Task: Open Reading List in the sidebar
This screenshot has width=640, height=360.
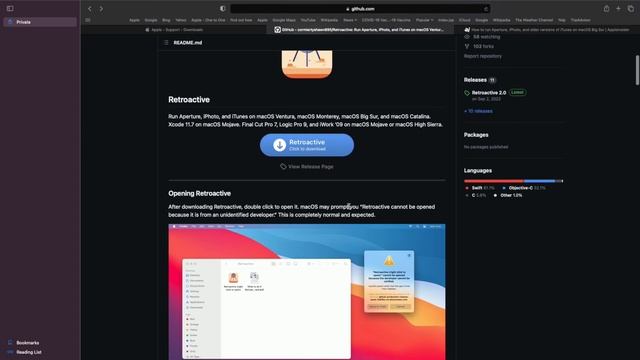Action: (x=29, y=352)
